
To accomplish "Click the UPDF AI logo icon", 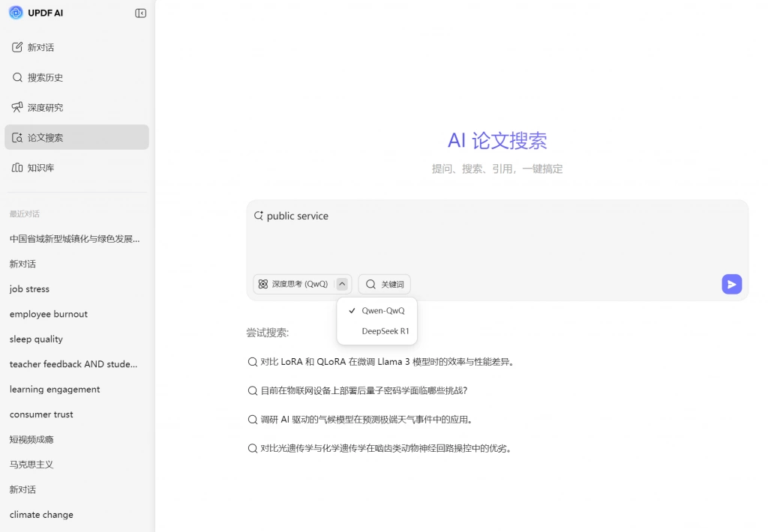I will [x=16, y=13].
